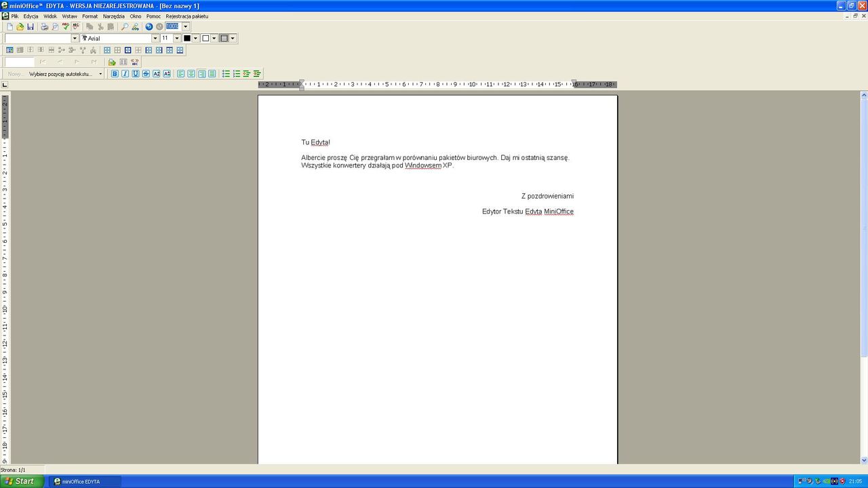Align text left
Screen dimensions: 868x488
pyautogui.click(x=181, y=74)
